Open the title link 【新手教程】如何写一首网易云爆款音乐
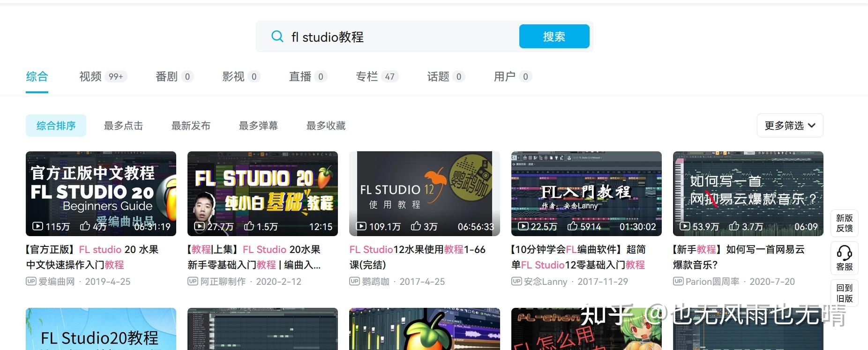 [739, 257]
